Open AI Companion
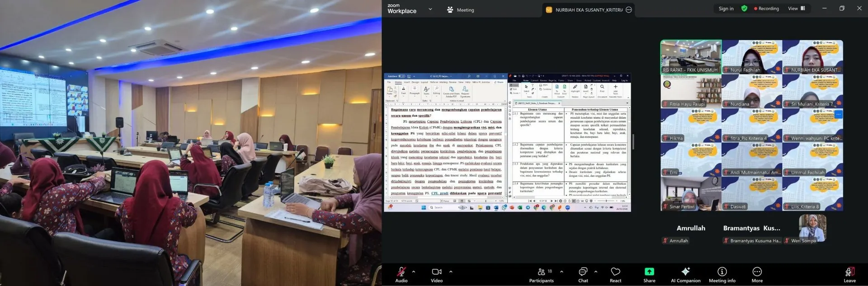The width and height of the screenshot is (868, 286). (x=685, y=274)
